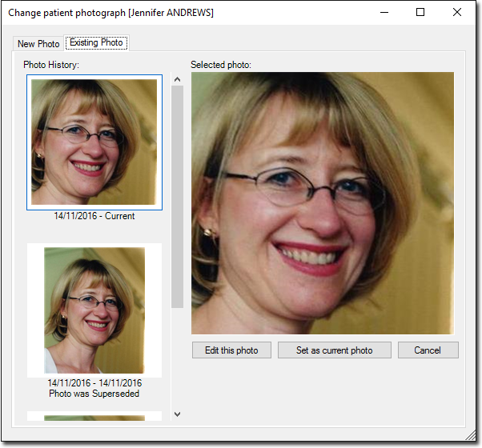Minimize the Change patient photograph window
The image size is (482, 448).
(x=384, y=13)
